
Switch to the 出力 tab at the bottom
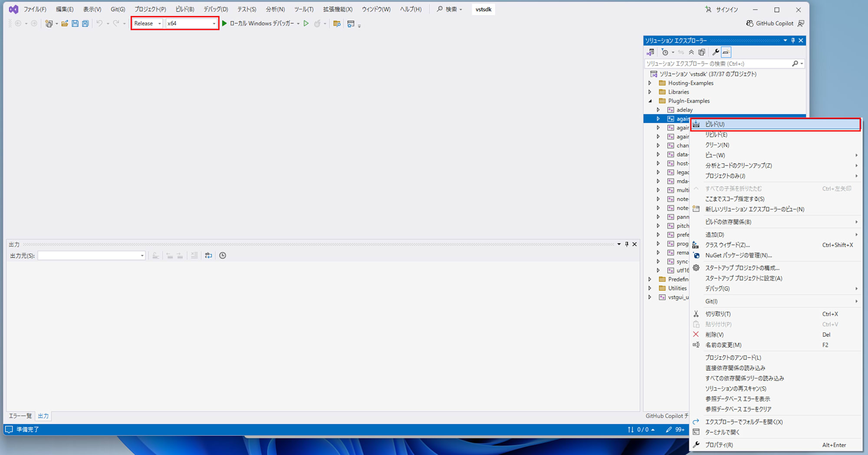43,416
